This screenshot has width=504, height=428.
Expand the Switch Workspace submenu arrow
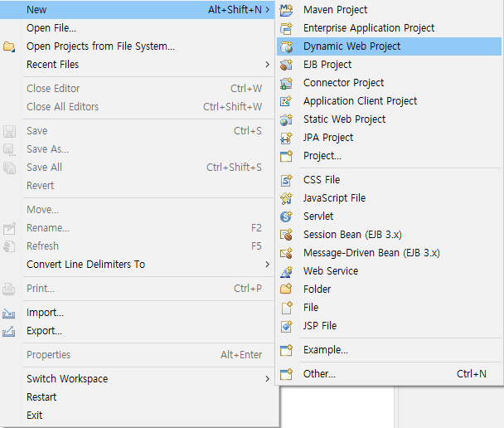click(267, 379)
